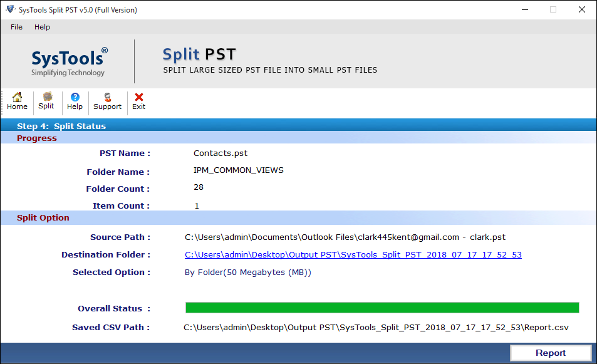Screen dimensions: 597x364
Task: Click the green Overall Status progress bar
Action: pos(382,308)
